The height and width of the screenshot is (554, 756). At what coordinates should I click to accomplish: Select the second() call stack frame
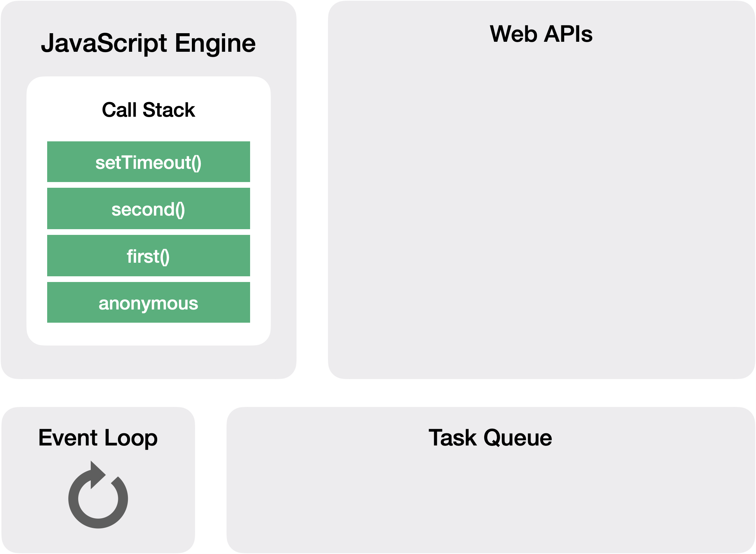click(x=148, y=209)
